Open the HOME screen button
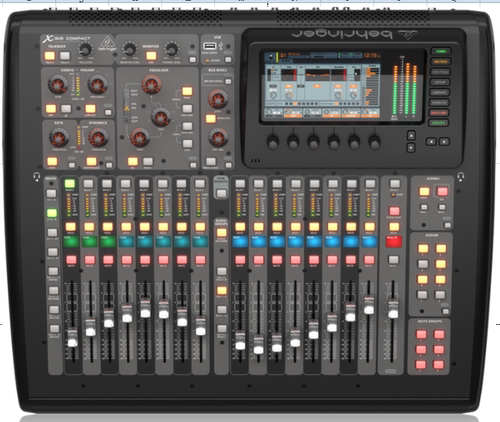This screenshot has width=500, height=422. [x=441, y=51]
